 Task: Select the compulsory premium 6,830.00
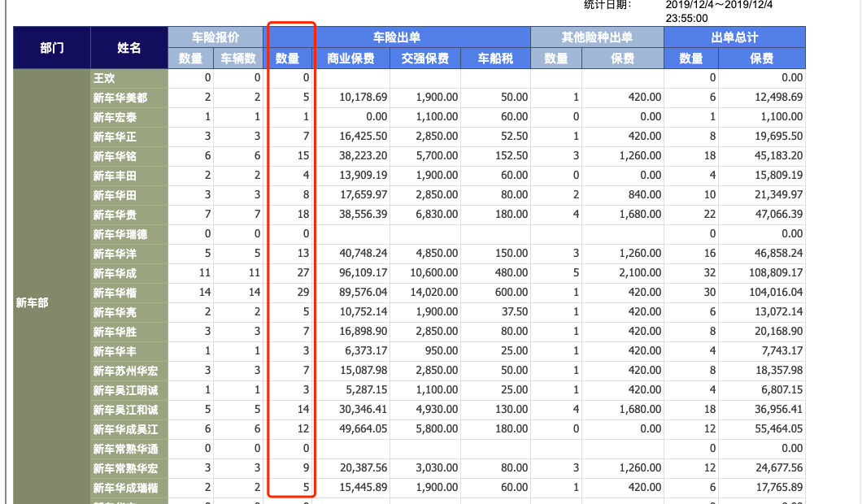click(437, 215)
